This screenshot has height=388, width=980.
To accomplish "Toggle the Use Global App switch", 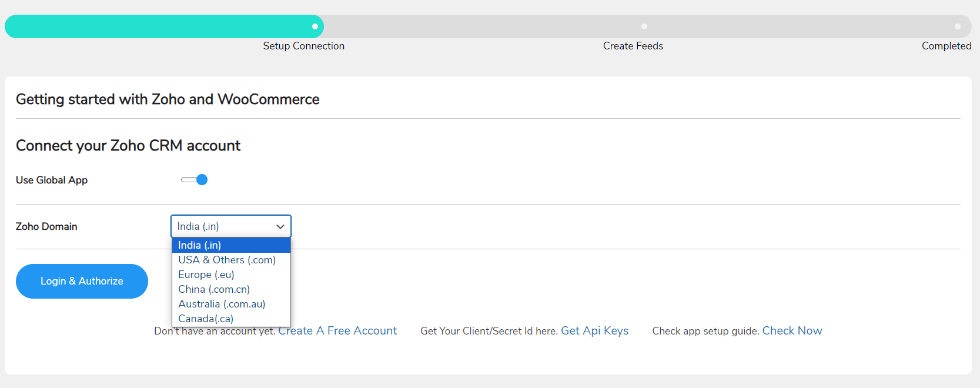I will tap(195, 180).
